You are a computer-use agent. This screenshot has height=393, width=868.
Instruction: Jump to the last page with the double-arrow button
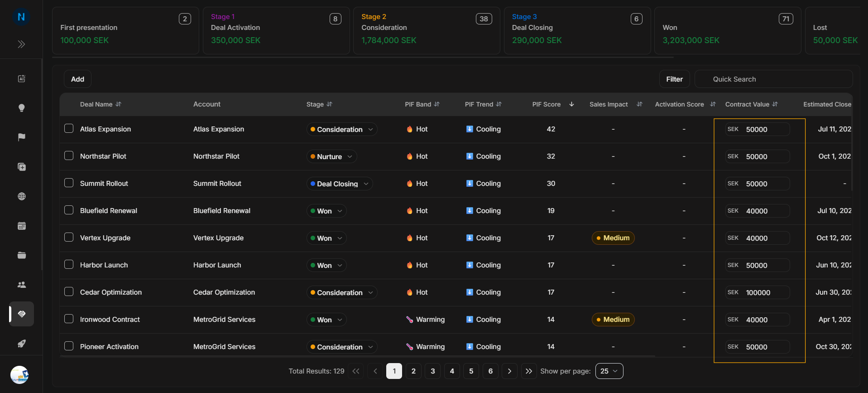(x=528, y=371)
